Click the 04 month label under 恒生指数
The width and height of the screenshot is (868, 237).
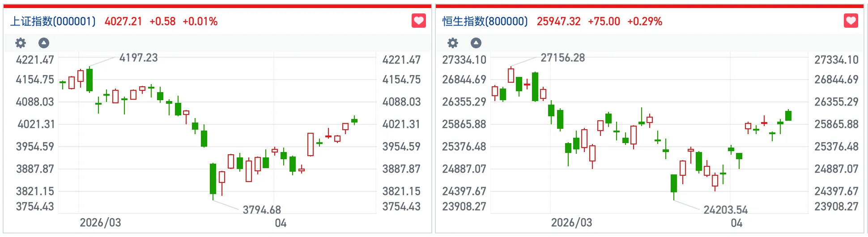click(x=736, y=223)
